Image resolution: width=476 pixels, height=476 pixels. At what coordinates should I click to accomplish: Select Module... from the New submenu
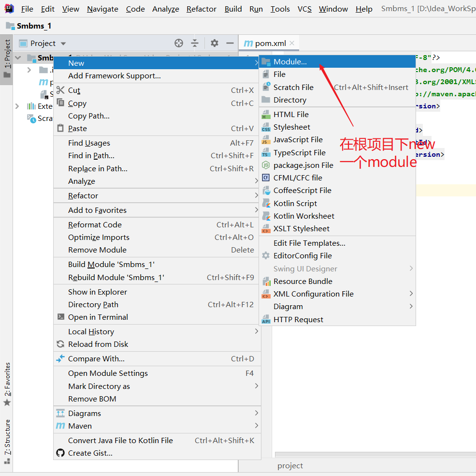coord(337,62)
